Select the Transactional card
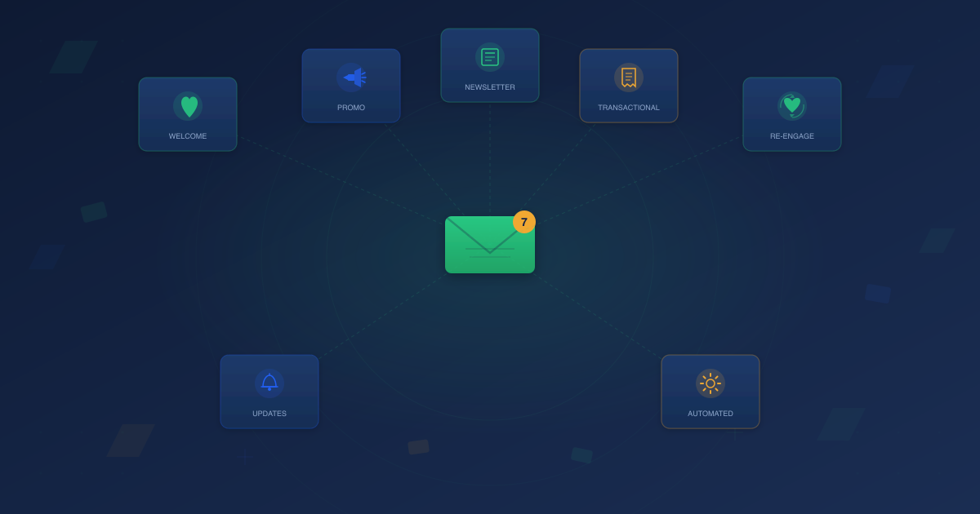This screenshot has height=514, width=980. click(x=629, y=86)
